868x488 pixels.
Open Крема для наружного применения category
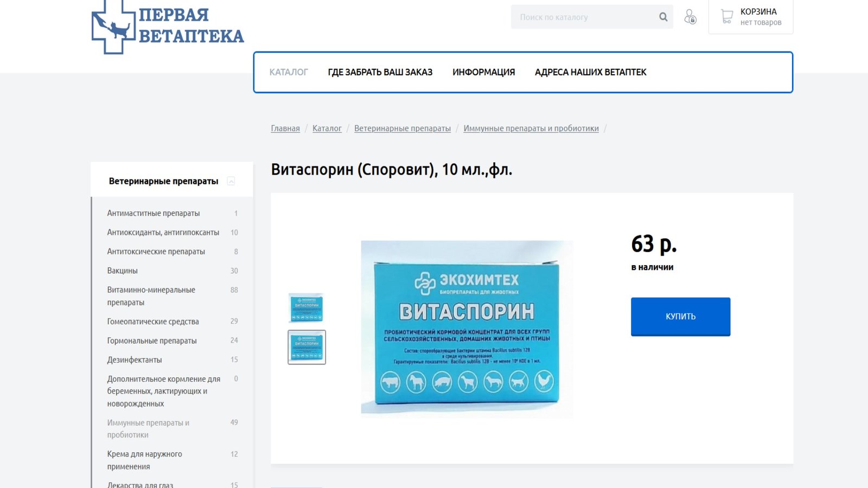[145, 460]
